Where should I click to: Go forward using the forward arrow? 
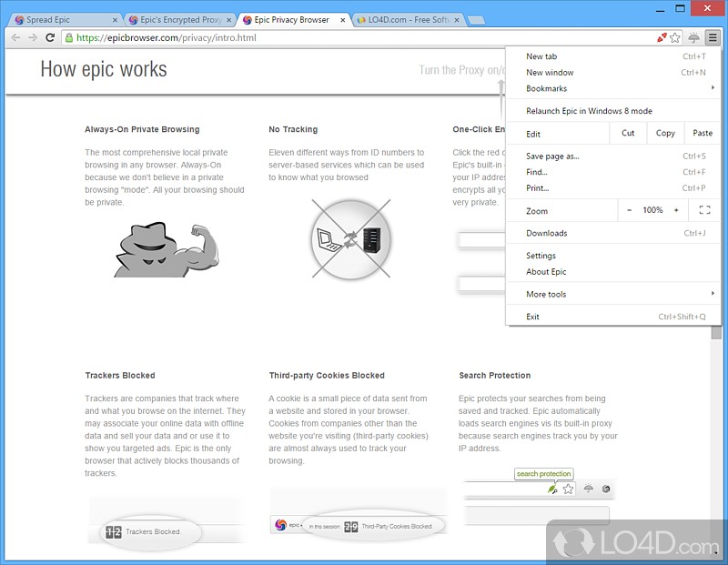pos(33,37)
